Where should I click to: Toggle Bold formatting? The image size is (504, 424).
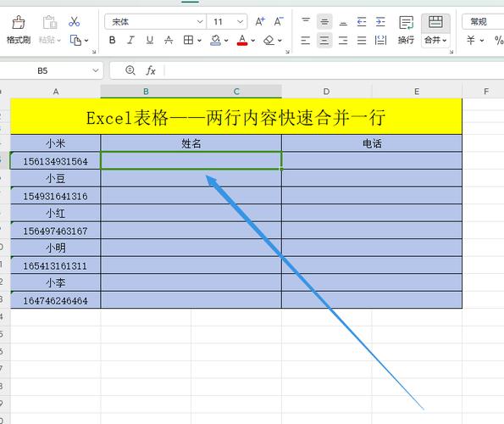point(112,40)
